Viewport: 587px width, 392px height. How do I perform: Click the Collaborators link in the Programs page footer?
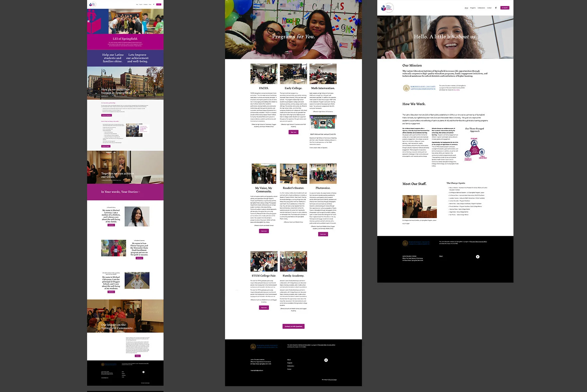[291, 366]
